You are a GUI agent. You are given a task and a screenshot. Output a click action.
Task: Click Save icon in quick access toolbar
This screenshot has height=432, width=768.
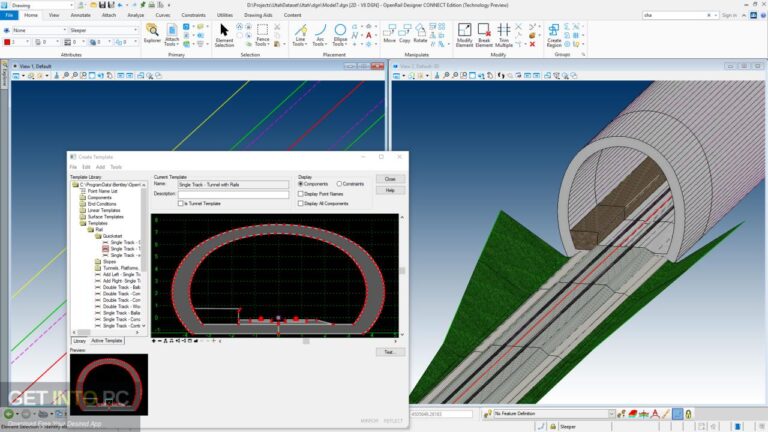pos(102,5)
